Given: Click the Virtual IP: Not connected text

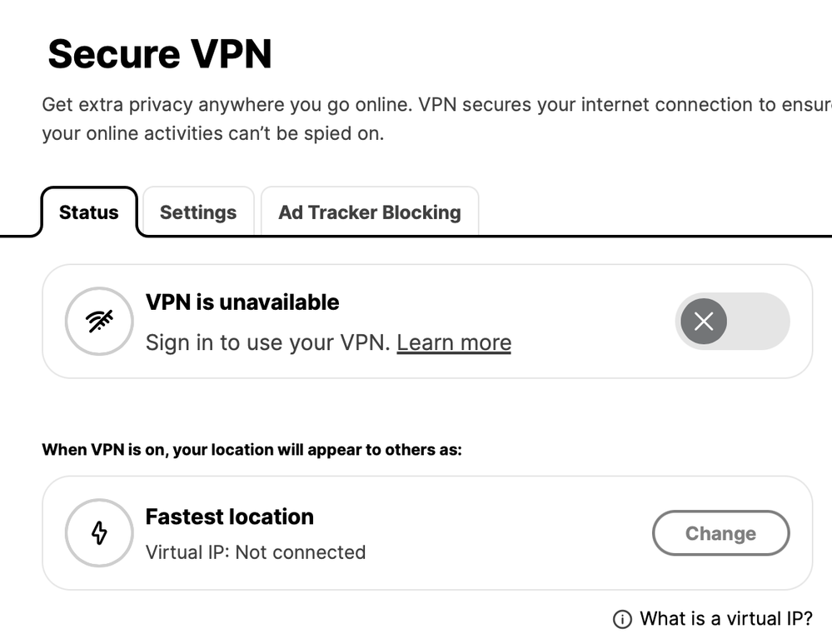Looking at the screenshot, I should [x=255, y=552].
